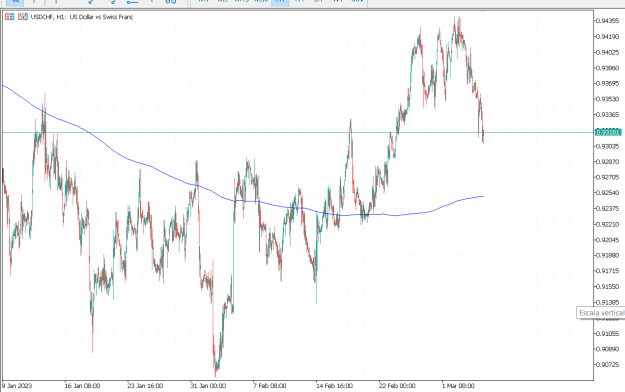Click the 0.90890 price scale label
The image size is (625, 392).
click(608, 349)
